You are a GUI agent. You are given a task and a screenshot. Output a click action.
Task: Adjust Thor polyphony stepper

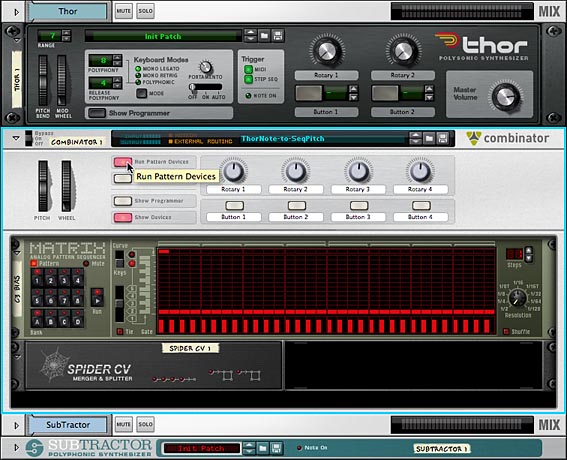[x=117, y=60]
